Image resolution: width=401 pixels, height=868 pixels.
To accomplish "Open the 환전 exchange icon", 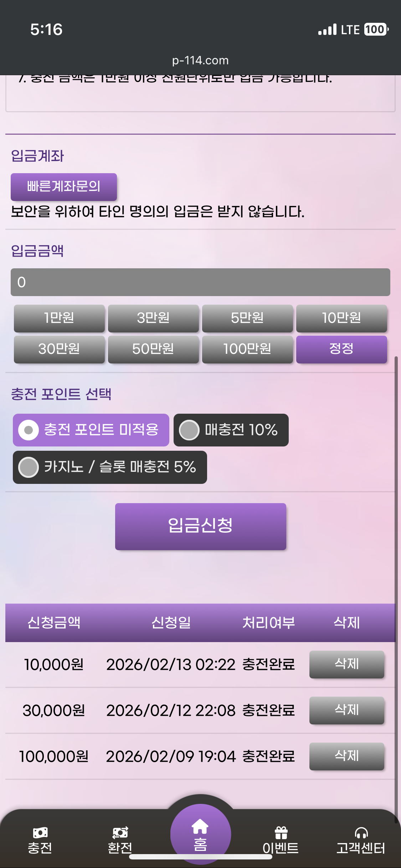I will coord(120,833).
